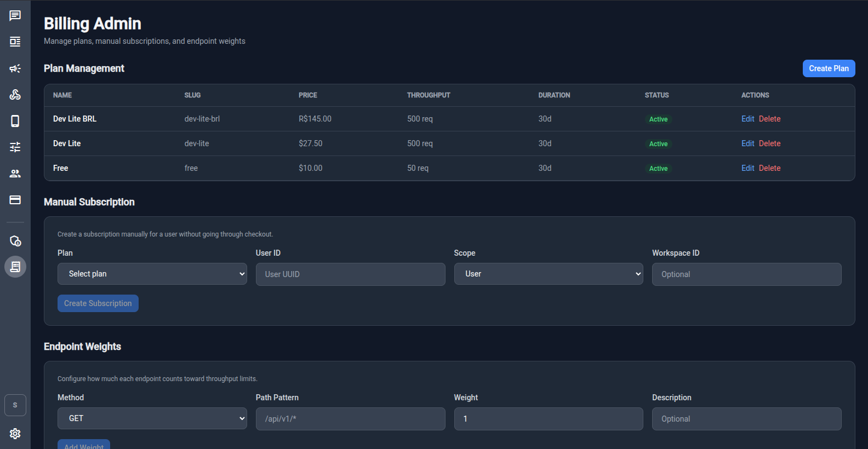Focus the Workspace ID optional field
The image size is (868, 449).
pyautogui.click(x=747, y=274)
